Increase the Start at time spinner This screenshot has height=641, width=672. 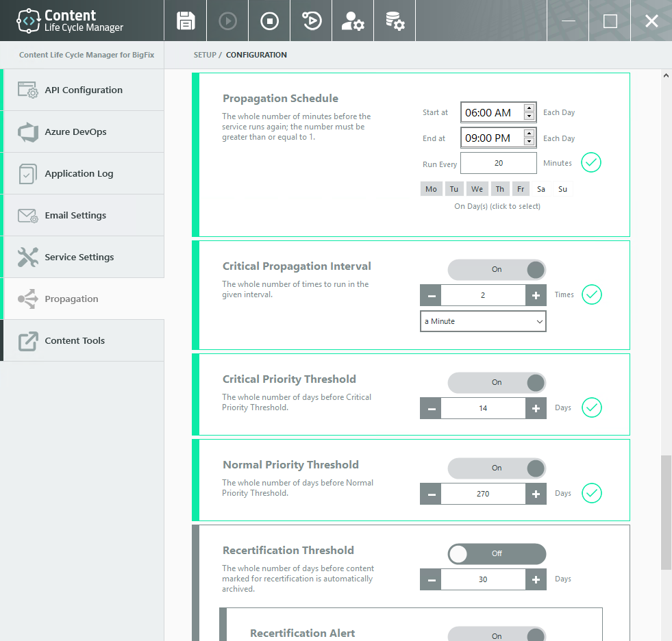[529, 108]
